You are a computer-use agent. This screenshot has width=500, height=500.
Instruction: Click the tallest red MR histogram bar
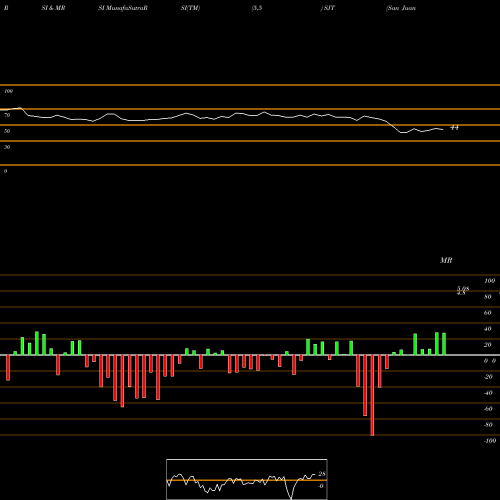372,395
